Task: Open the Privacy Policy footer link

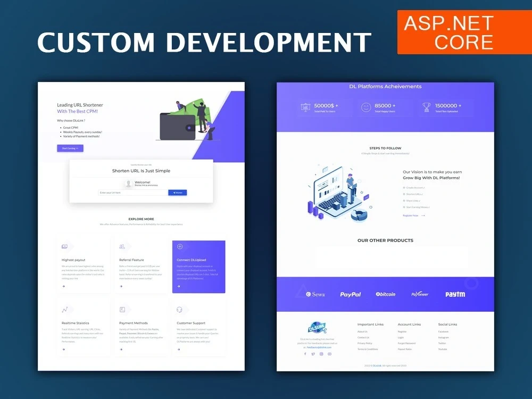Action: pos(365,343)
